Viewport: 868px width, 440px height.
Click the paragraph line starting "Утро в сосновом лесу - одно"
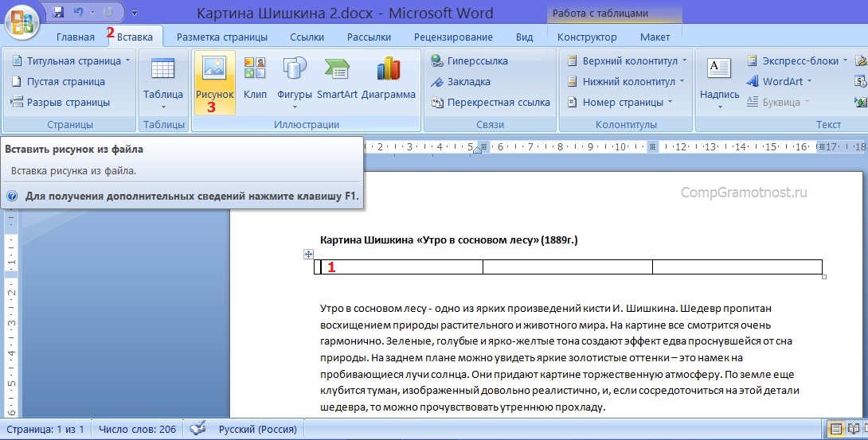[545, 308]
